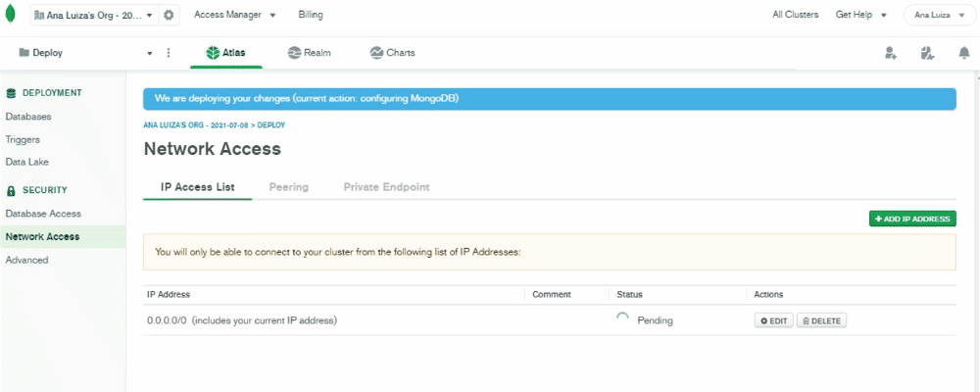Screen dimensions: 980x392
Task: Open organization settings gear icon
Action: coord(169,15)
